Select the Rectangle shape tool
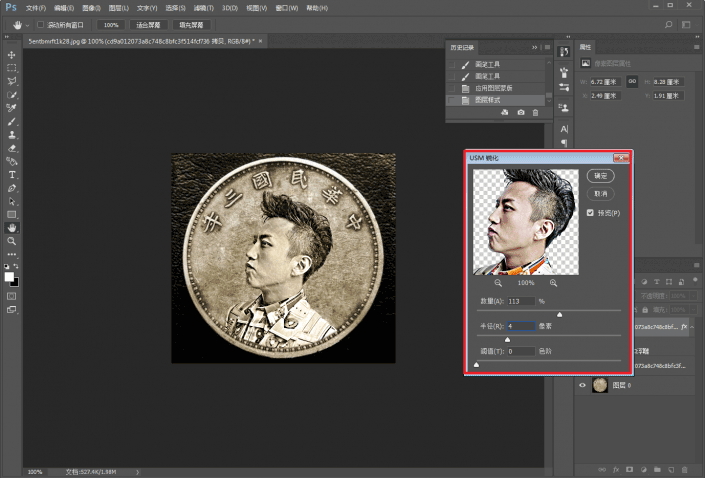Screen dimensions: 705x478 [x=12, y=214]
